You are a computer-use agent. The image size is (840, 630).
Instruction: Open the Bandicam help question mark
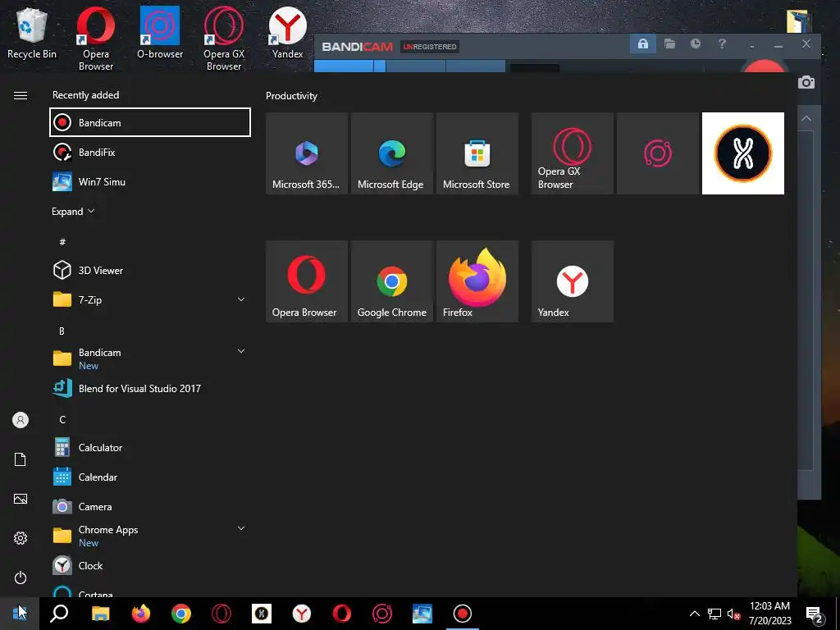pyautogui.click(x=722, y=44)
